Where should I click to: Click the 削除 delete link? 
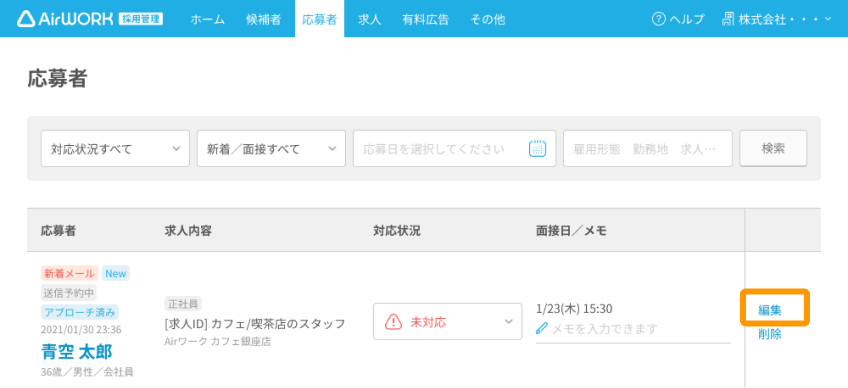pos(770,334)
